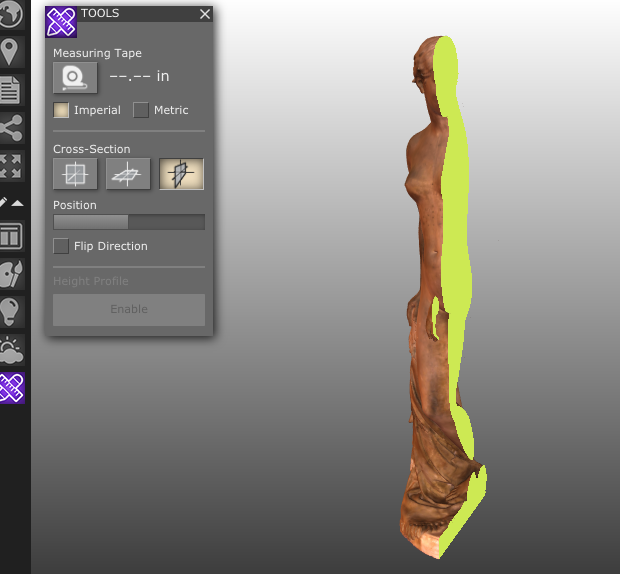
Task: Open the location pin panel
Action: pos(10,52)
